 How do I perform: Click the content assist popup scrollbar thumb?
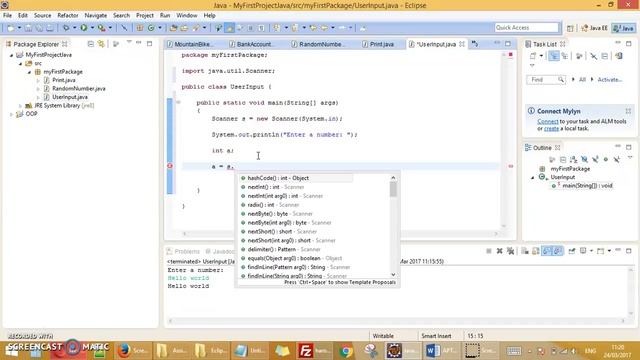(393, 189)
